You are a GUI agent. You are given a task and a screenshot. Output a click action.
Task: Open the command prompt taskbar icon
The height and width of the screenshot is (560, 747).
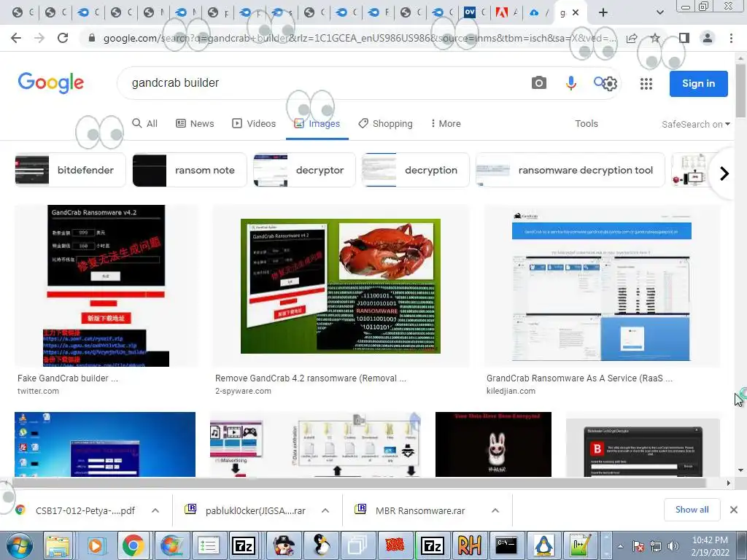(506, 545)
